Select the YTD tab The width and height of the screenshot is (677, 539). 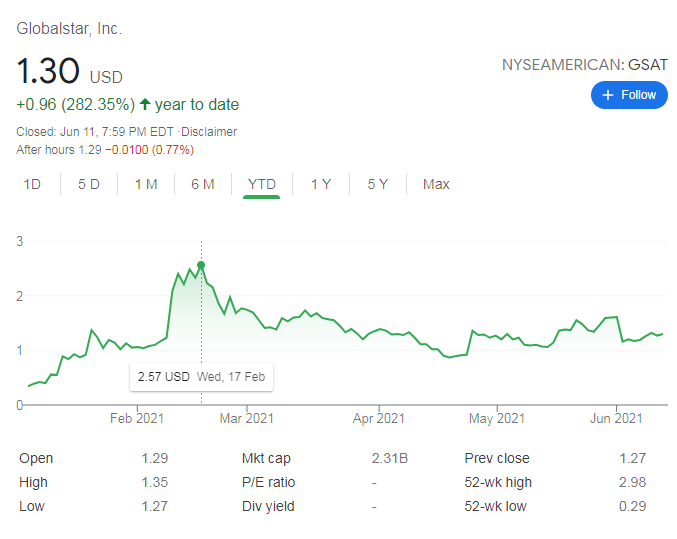[x=262, y=184]
